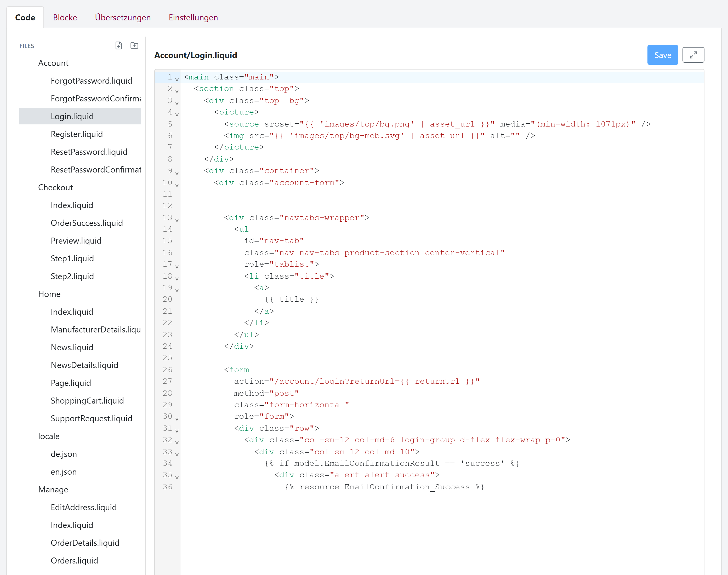The width and height of the screenshot is (728, 575).
Task: Open Orders.liquid file
Action: pyautogui.click(x=74, y=561)
